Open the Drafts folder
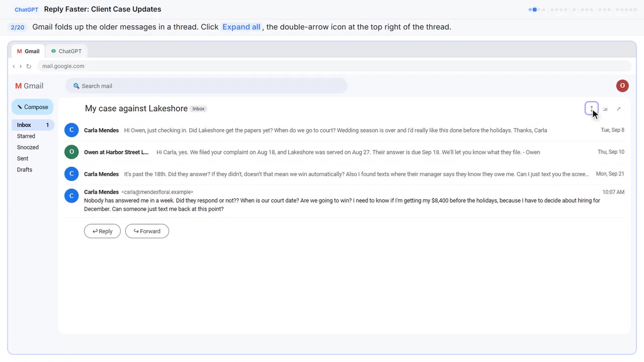Screen dimensions: 644x362 (x=25, y=169)
